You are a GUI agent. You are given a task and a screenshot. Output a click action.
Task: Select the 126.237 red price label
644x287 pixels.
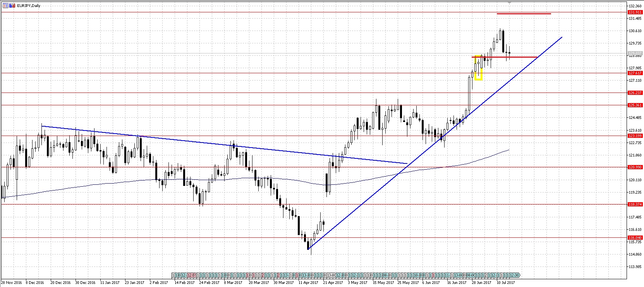point(635,93)
